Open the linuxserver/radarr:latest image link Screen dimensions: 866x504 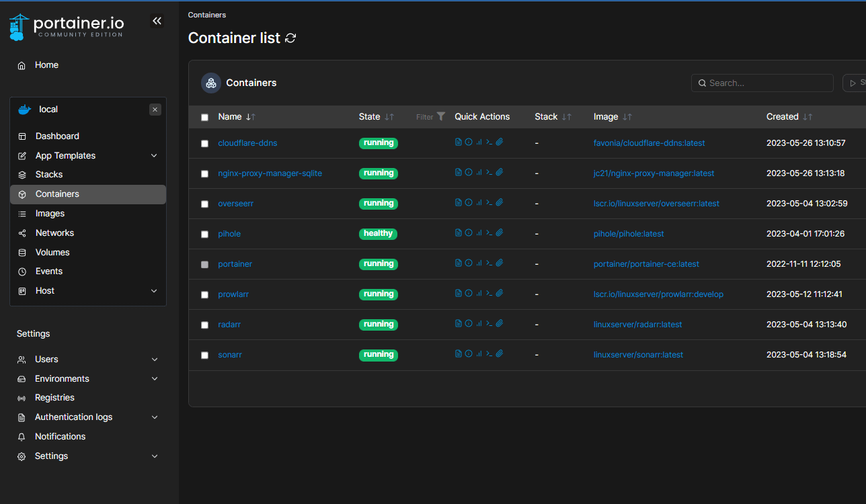[x=637, y=325]
